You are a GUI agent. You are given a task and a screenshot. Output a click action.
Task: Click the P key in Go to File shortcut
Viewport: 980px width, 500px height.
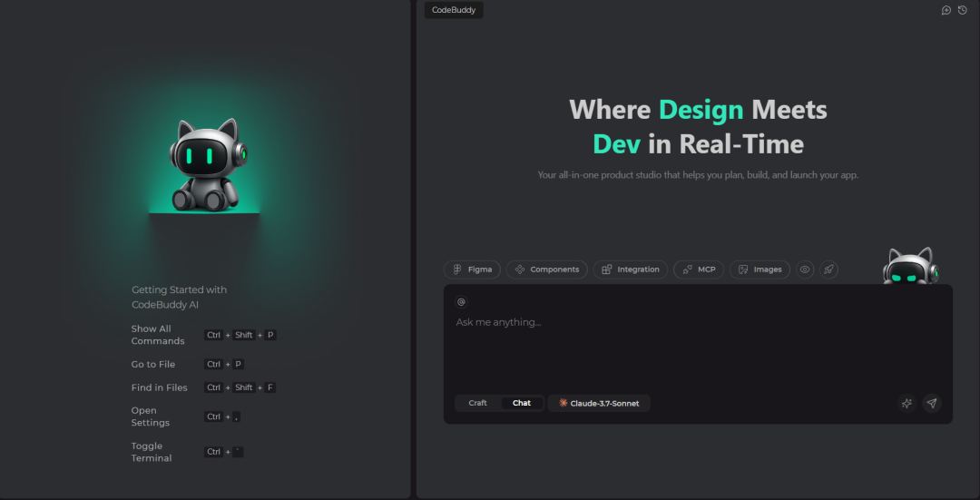tap(238, 365)
